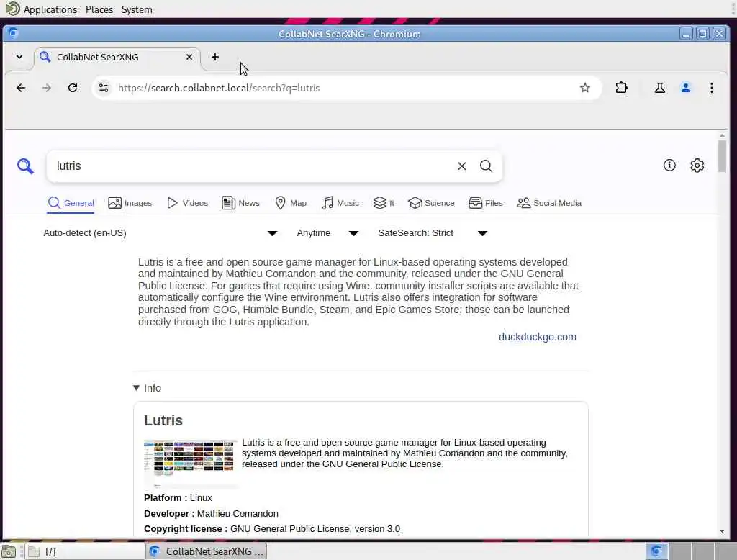Switch to the Files category
Screen dimensions: 737x560
[486, 203]
